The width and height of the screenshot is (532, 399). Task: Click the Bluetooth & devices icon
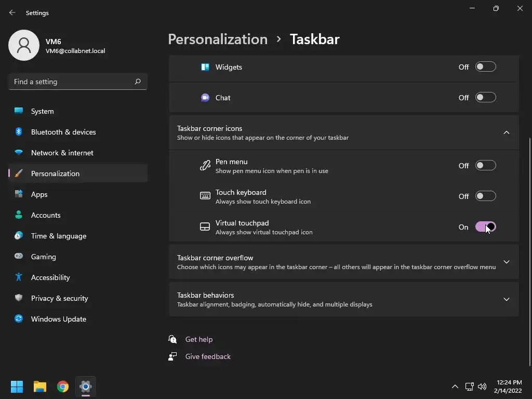tap(19, 132)
